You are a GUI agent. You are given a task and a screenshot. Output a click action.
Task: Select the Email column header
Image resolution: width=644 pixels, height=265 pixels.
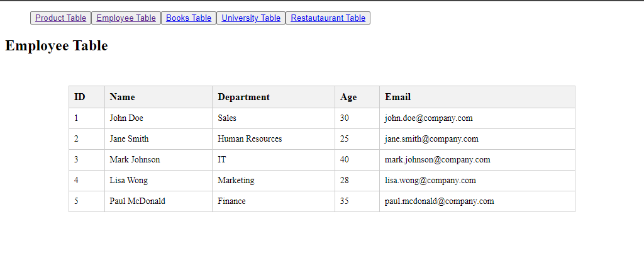(477, 97)
